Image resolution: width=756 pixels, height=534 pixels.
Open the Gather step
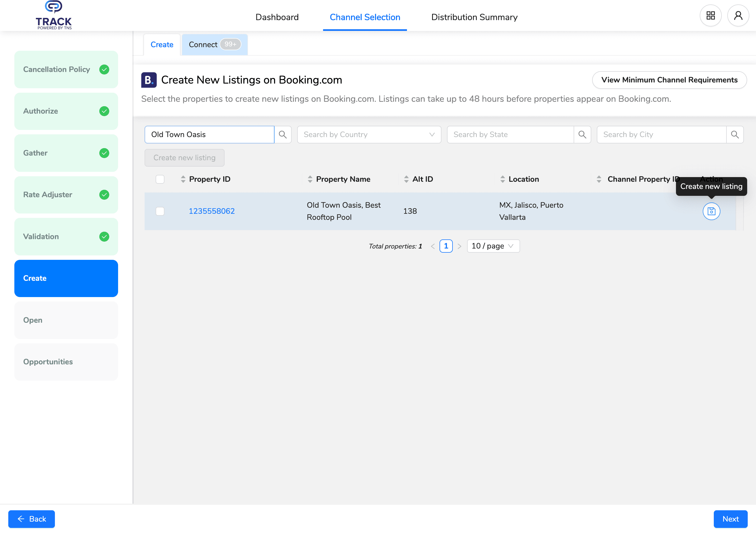(x=66, y=153)
